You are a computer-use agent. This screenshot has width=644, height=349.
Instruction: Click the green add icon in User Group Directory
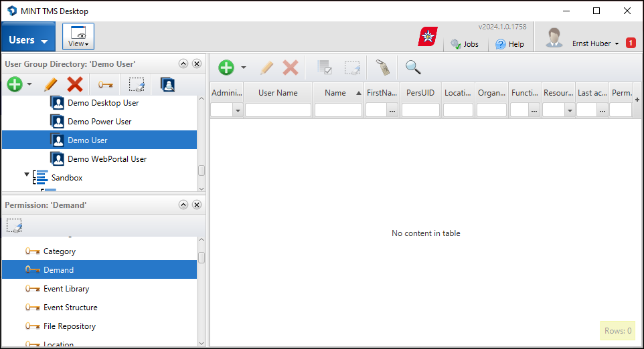point(15,84)
